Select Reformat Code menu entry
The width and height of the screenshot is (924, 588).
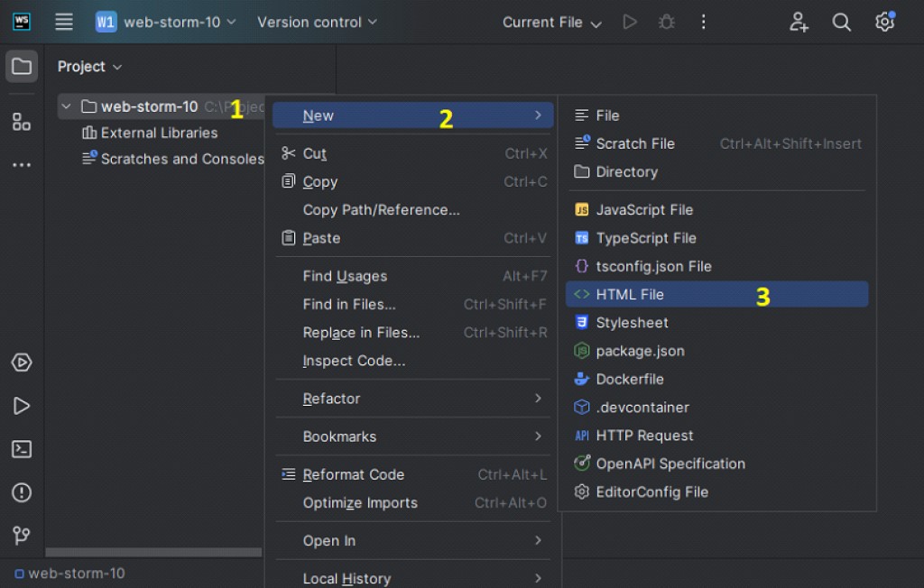(412, 474)
